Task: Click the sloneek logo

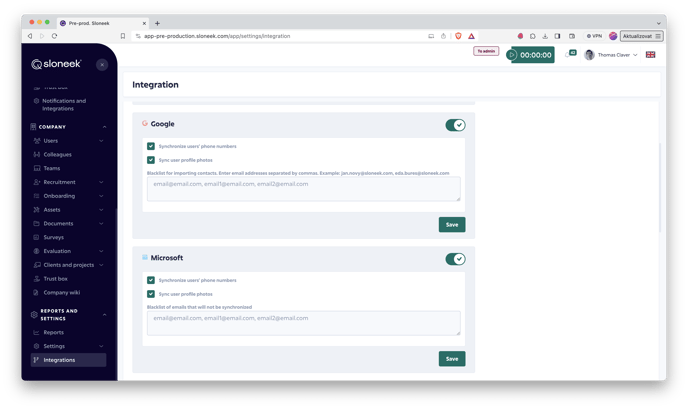Action: pyautogui.click(x=56, y=64)
